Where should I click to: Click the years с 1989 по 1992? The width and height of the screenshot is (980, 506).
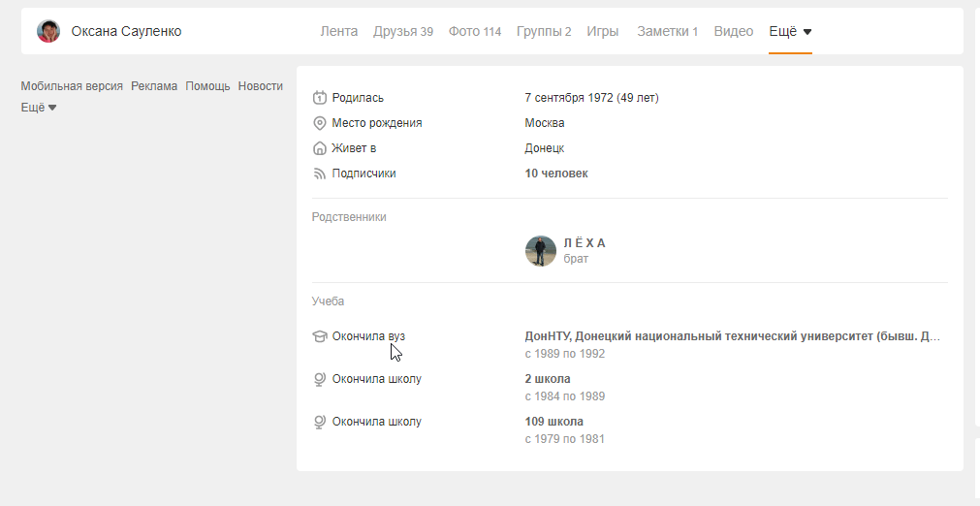click(x=565, y=354)
